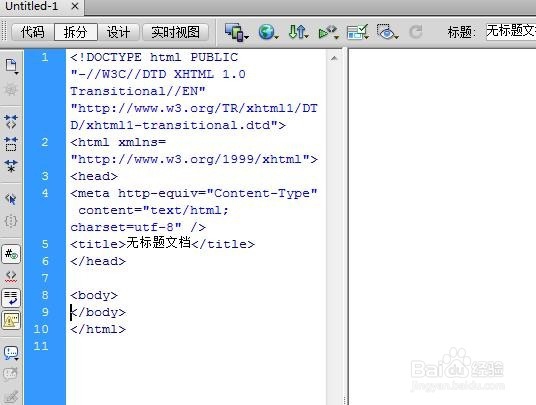Click the </head> tag on line 6

[x=98, y=261]
